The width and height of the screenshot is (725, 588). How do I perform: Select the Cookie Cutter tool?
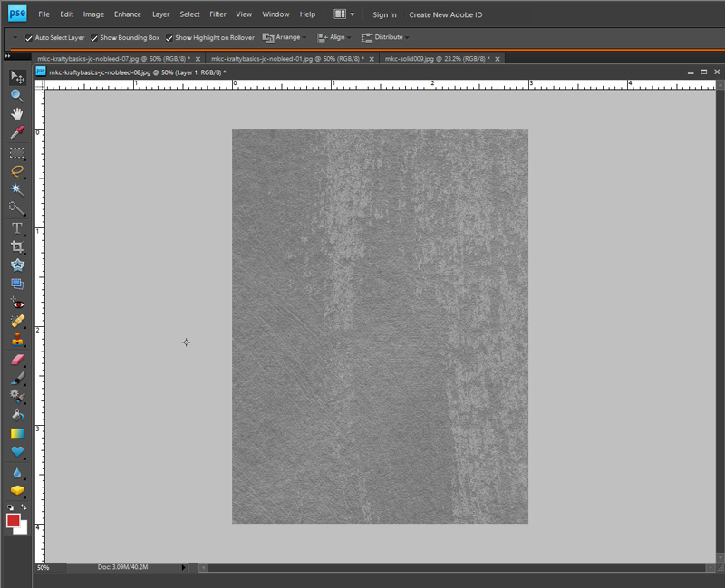pos(17,265)
